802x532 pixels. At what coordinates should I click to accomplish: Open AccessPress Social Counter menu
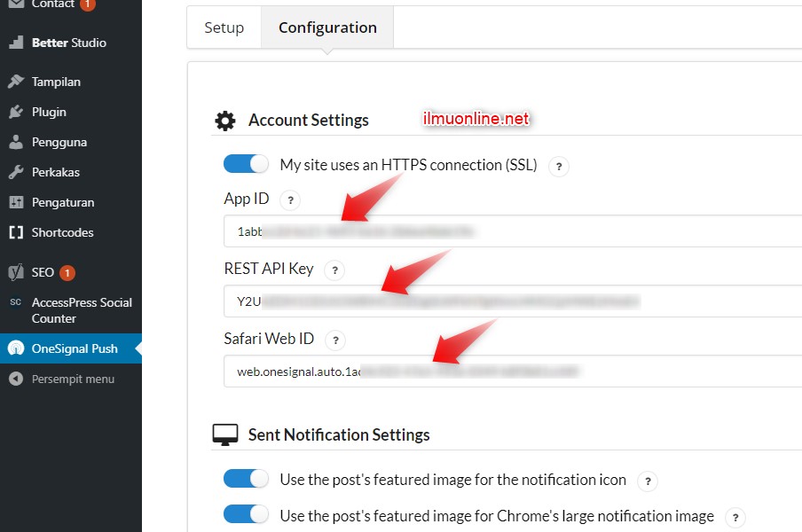(81, 310)
